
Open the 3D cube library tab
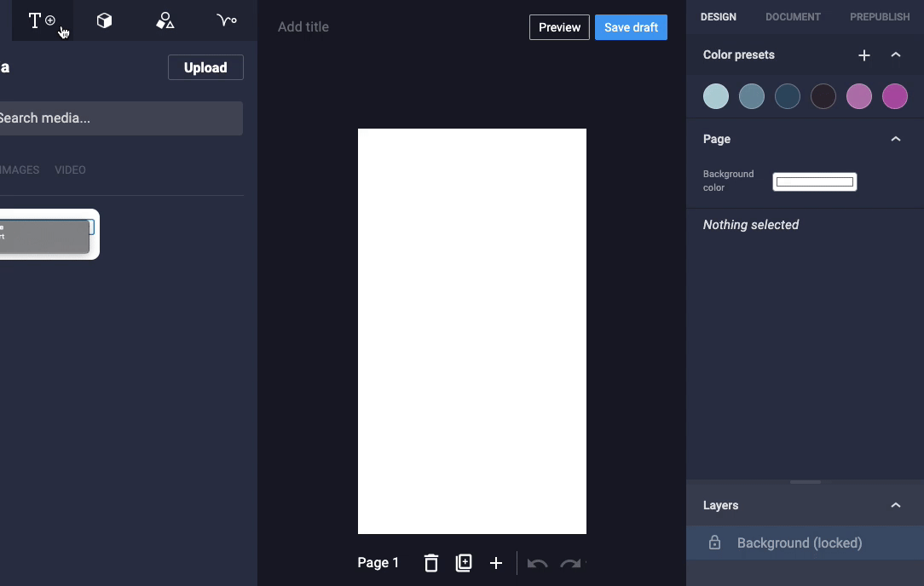click(104, 20)
